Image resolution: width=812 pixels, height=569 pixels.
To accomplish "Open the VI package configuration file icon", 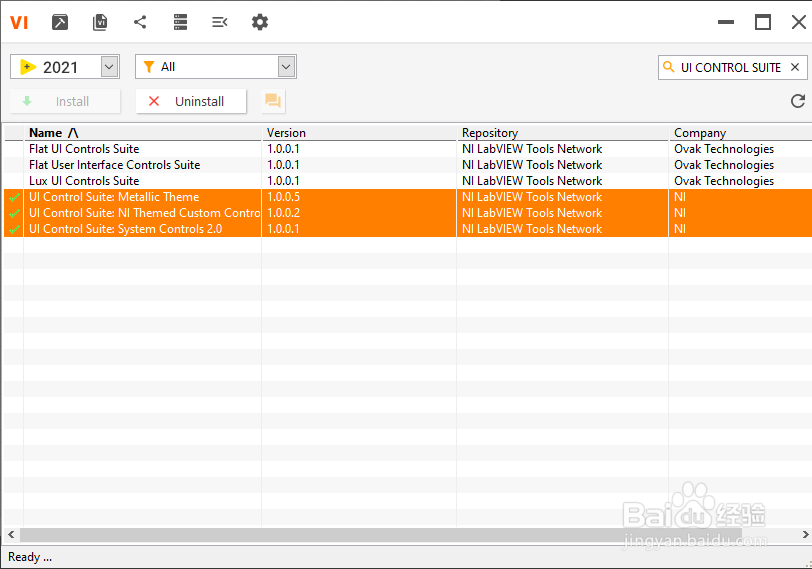I will [x=100, y=22].
